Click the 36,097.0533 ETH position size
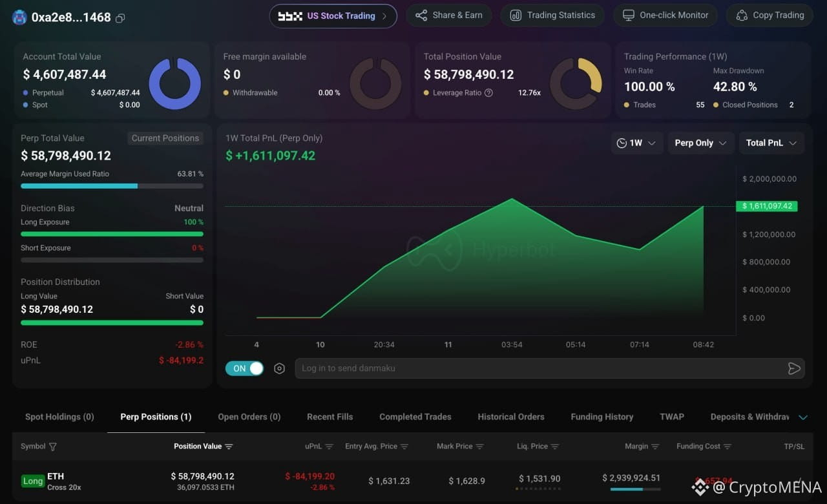 pyautogui.click(x=205, y=487)
